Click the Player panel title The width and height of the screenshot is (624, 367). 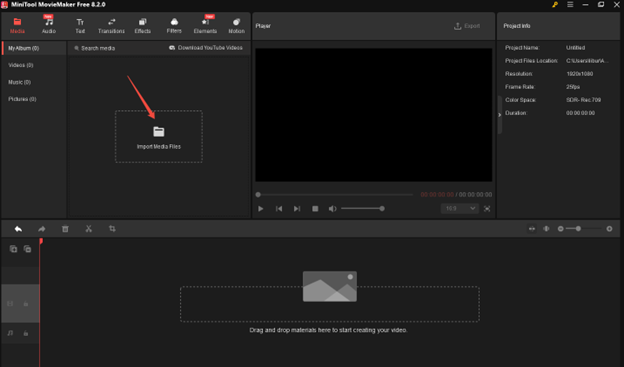(x=263, y=26)
